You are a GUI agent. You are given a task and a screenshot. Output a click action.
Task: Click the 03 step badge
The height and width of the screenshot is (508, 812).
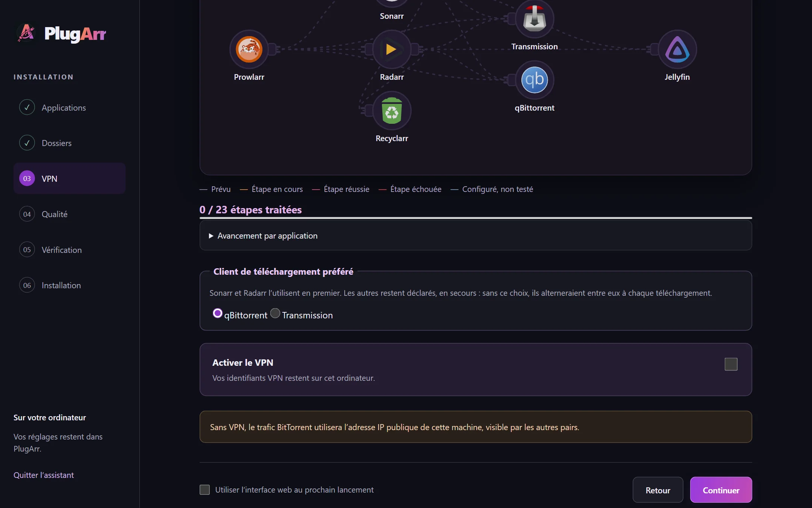click(27, 178)
